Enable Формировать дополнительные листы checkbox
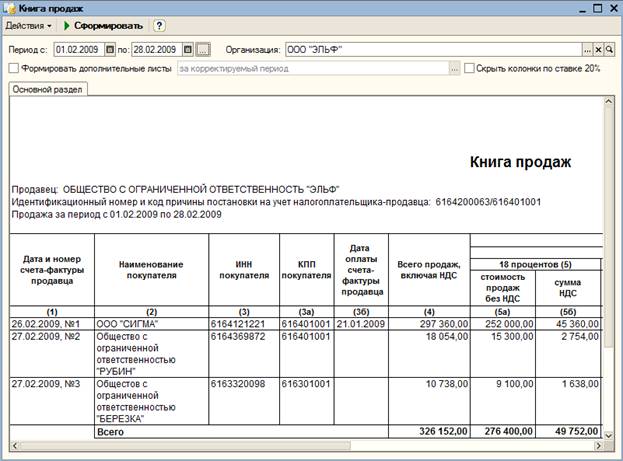Image resolution: width=623 pixels, height=461 pixels. [13, 69]
